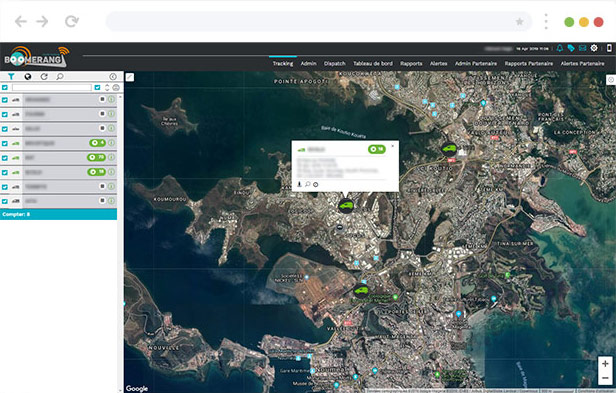616x393 pixels.
Task: Open the Tracking tab
Action: (x=283, y=63)
